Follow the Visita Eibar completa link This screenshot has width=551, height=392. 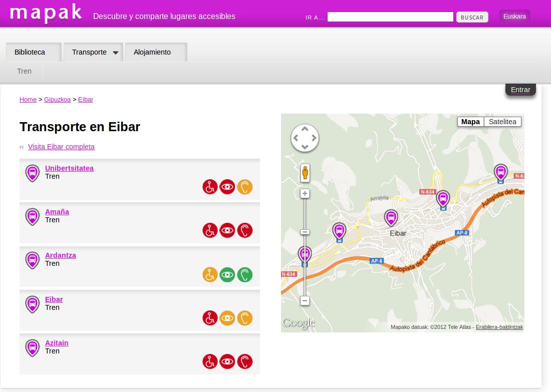click(61, 147)
